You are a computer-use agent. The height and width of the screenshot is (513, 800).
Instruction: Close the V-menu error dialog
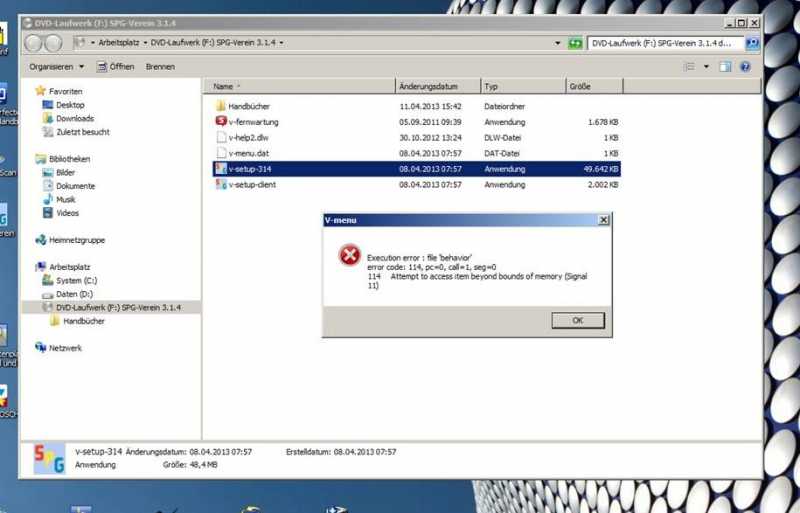[x=603, y=220]
